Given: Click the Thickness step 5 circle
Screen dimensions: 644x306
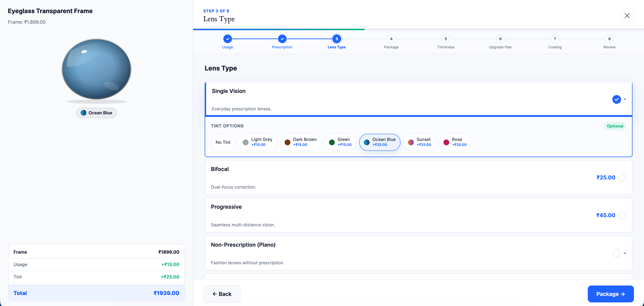Looking at the screenshot, I should [446, 39].
